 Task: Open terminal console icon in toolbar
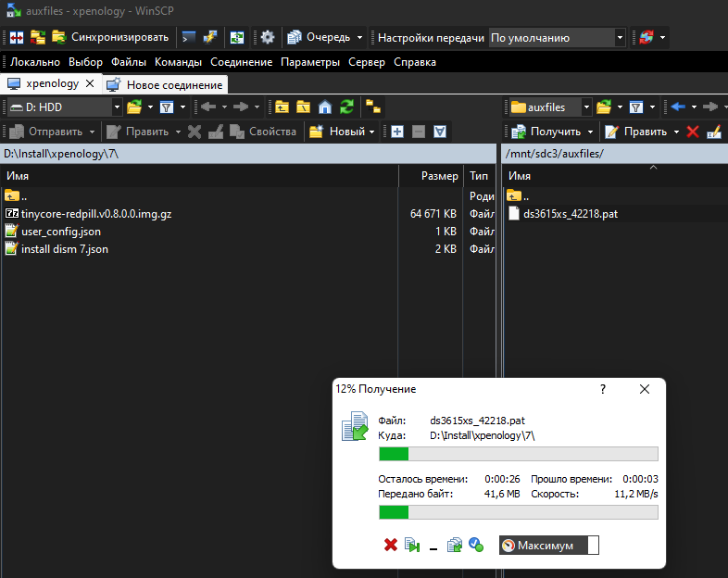tap(188, 38)
